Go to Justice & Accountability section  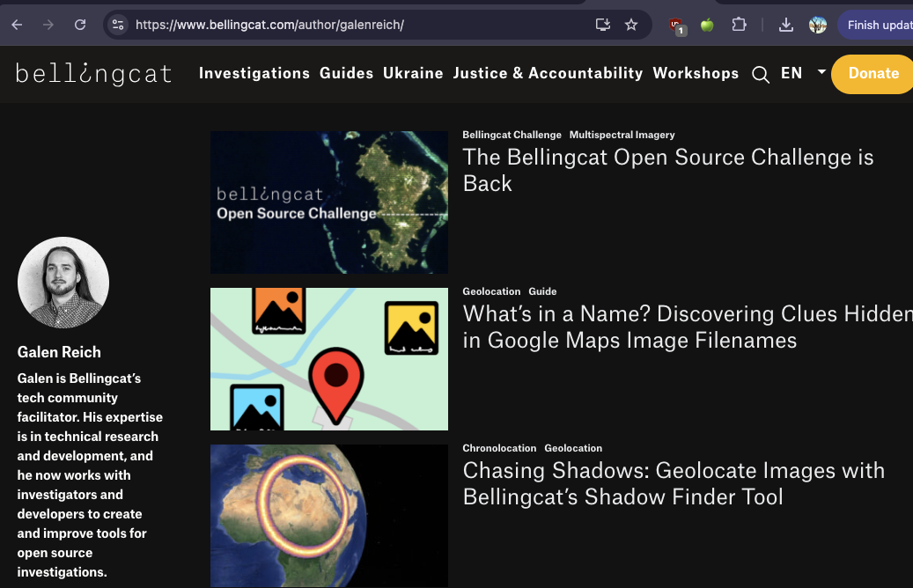[548, 73]
